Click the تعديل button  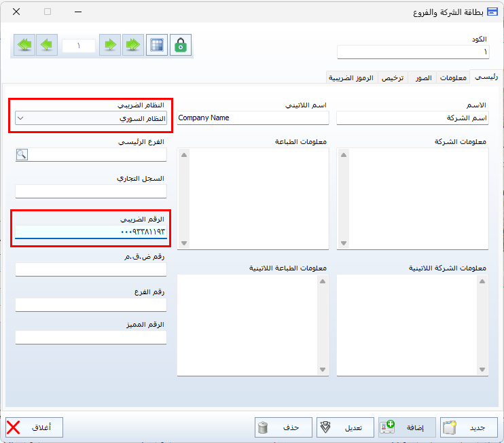click(345, 427)
